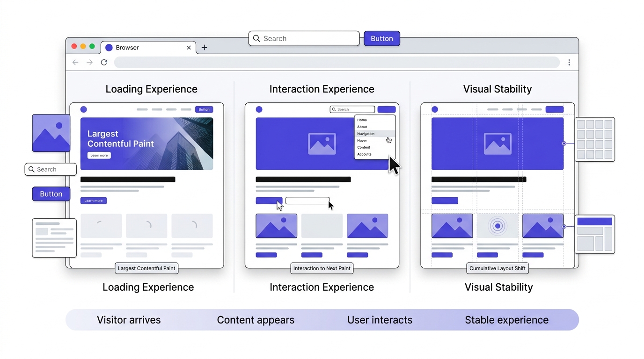This screenshot has width=644, height=359.
Task: Click the purple header button in Visual Stability page
Action: point(555,109)
